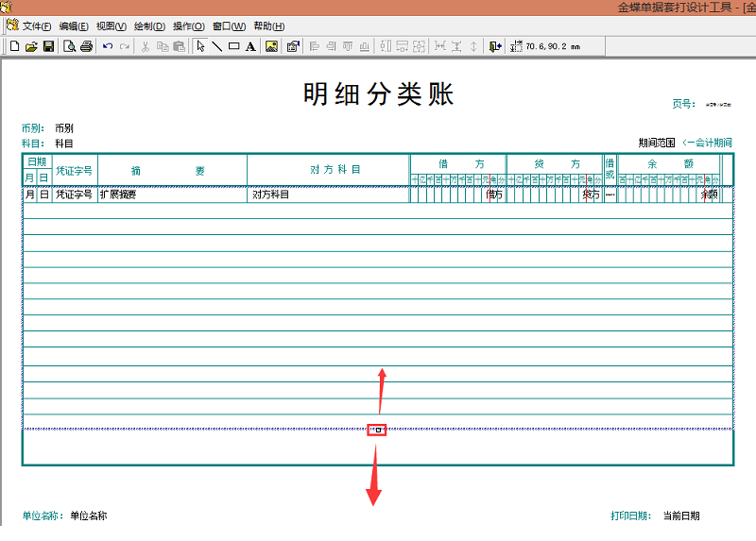Undo the last action
The width and height of the screenshot is (756, 541).
click(x=108, y=46)
